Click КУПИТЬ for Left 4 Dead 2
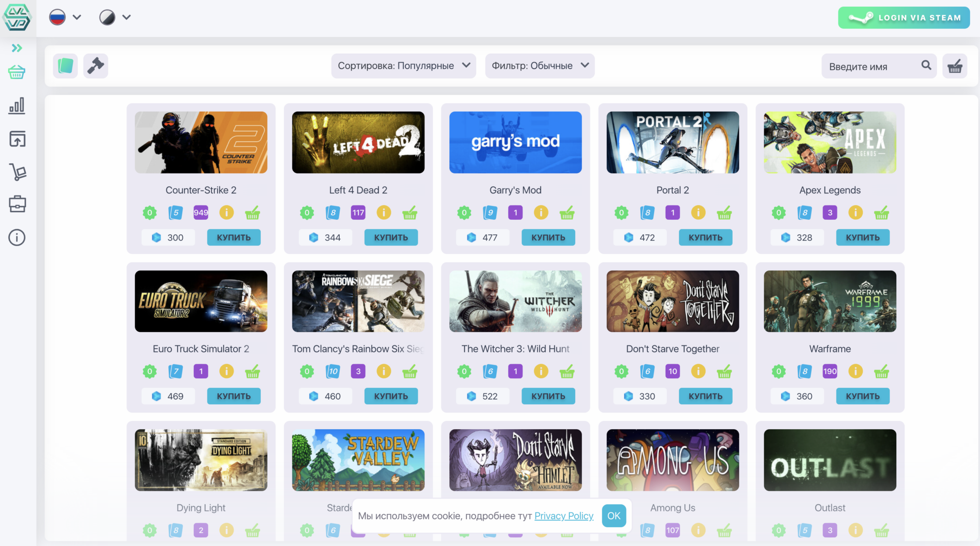Screen dimensions: 980x546 391,238
